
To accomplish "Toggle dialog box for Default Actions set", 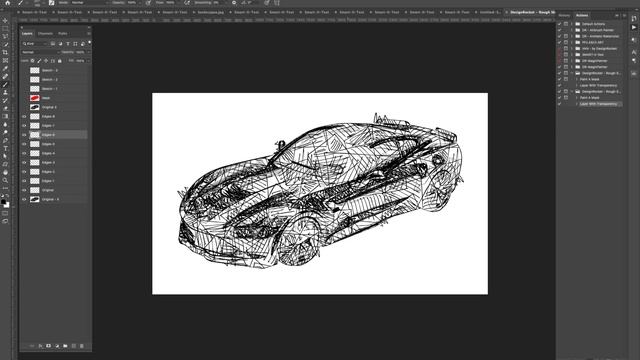I will tap(566, 24).
